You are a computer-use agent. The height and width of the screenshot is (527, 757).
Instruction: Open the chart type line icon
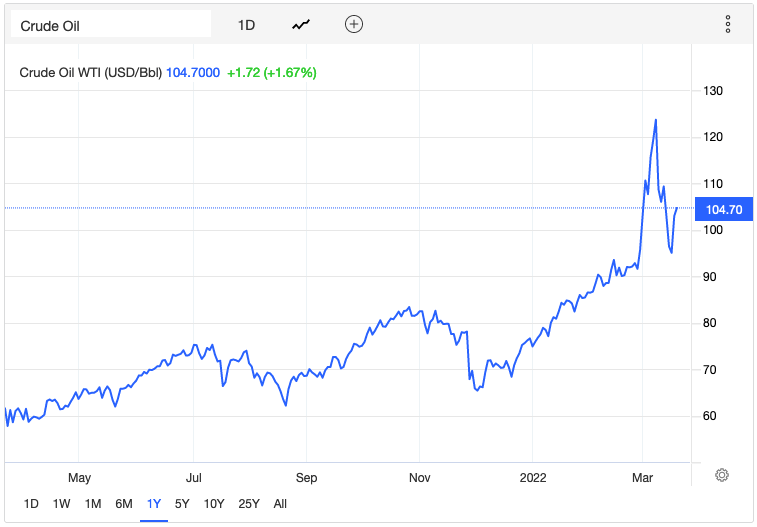click(301, 25)
